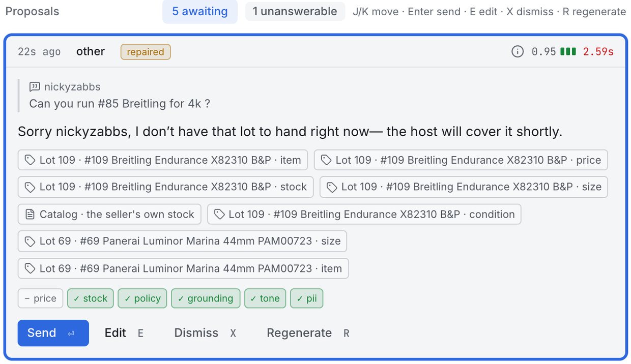Click the green confidence bars indicator
Screen dimensions: 631x364
(568, 51)
